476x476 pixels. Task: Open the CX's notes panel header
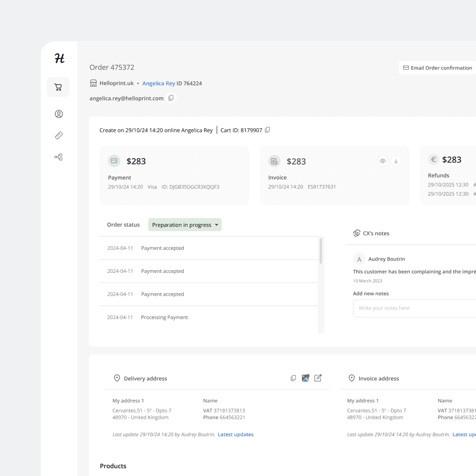[376, 233]
